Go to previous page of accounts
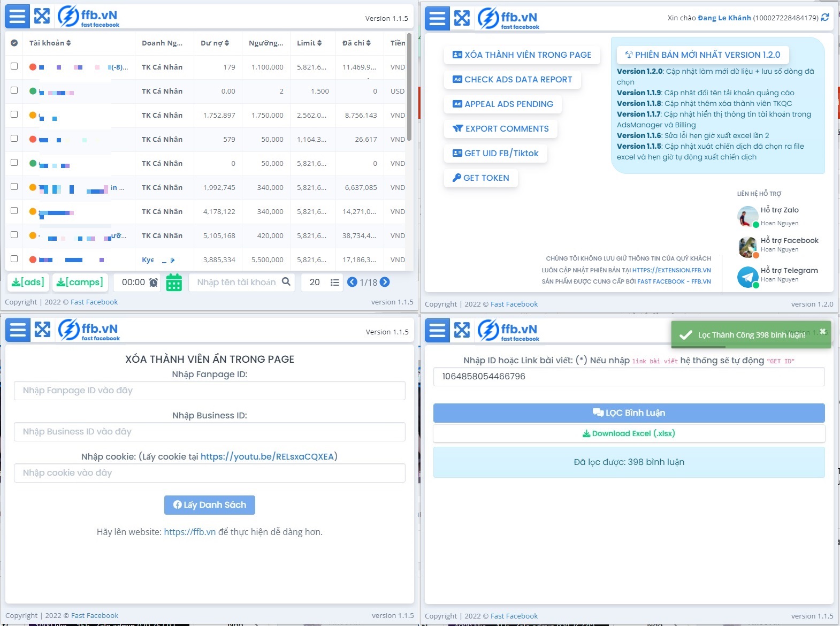The height and width of the screenshot is (626, 840). pos(352,282)
